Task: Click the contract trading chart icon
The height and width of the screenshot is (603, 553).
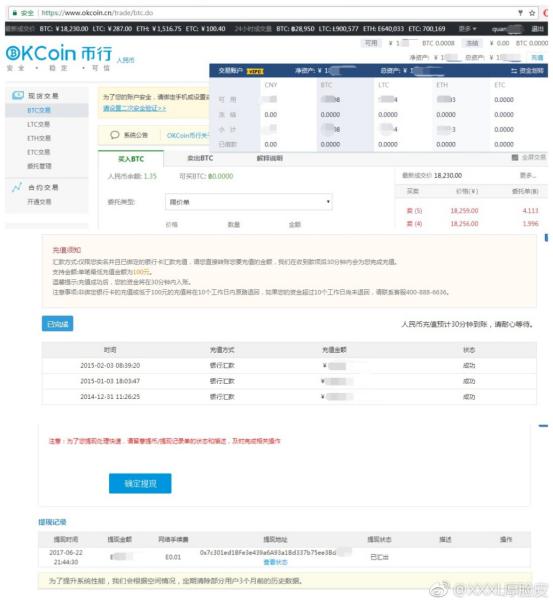Action: pyautogui.click(x=17, y=187)
